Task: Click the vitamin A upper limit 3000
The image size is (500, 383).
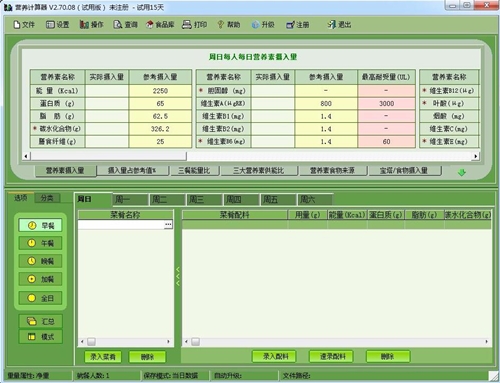Action: tap(386, 103)
